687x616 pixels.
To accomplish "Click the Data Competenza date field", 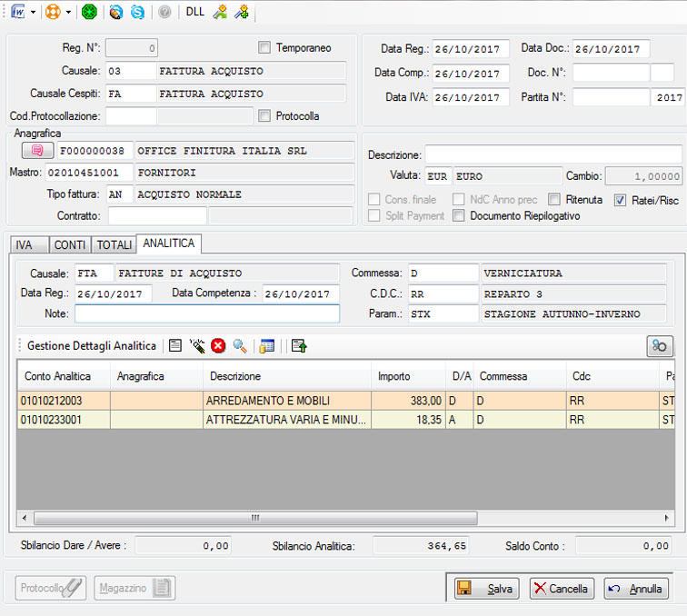I will [301, 294].
